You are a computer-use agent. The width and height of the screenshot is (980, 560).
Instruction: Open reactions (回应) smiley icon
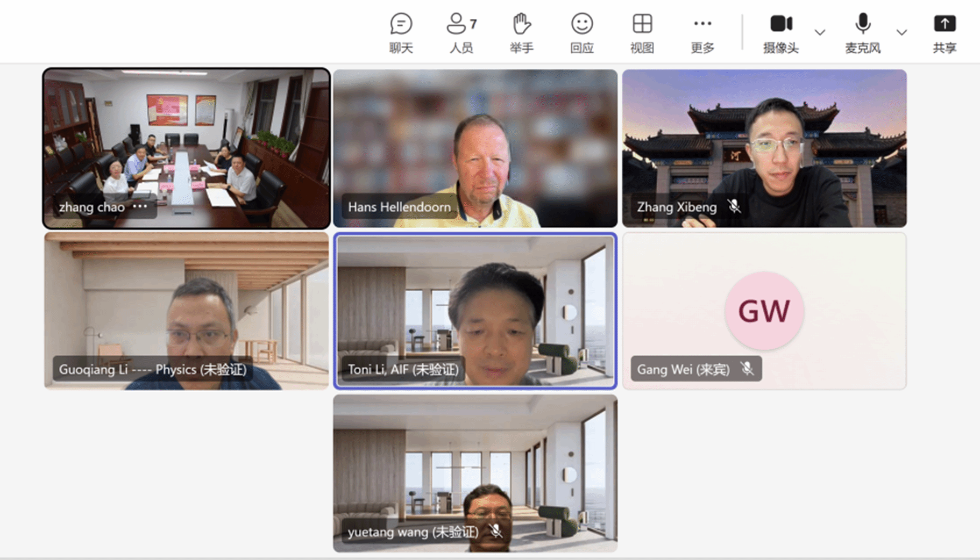click(x=581, y=32)
